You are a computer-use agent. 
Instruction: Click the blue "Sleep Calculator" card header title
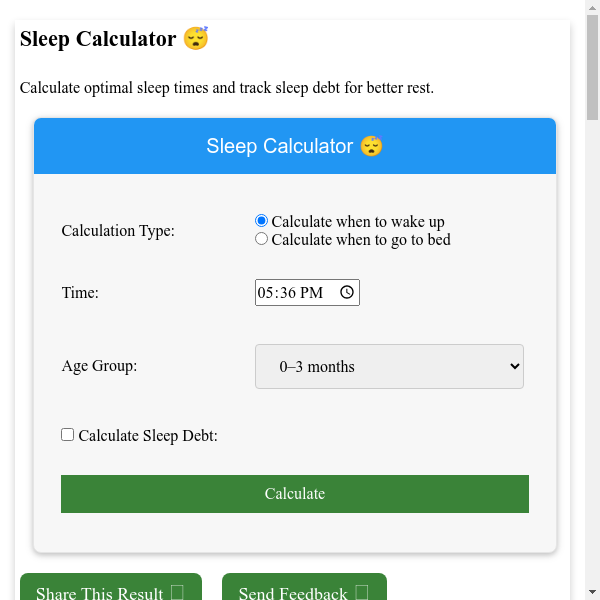tap(280, 146)
